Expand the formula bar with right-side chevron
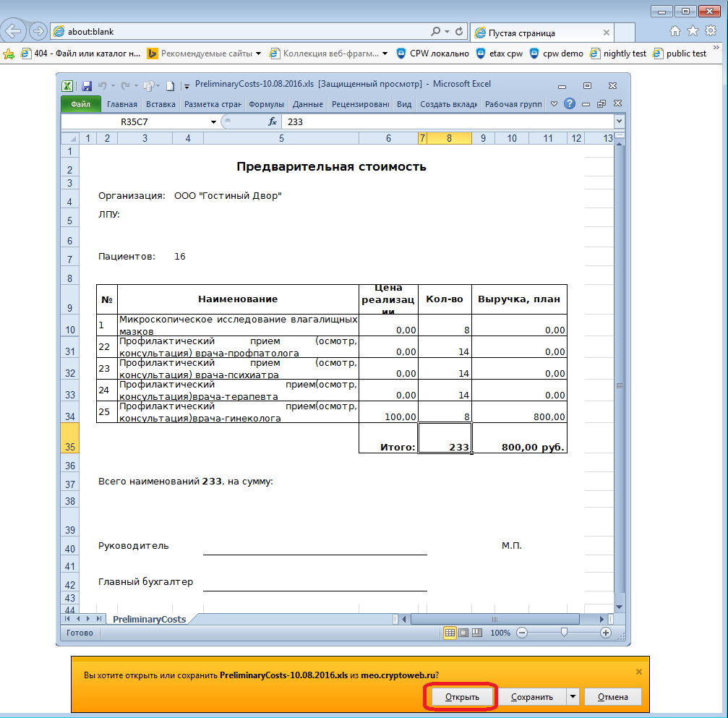This screenshot has width=728, height=718. pyautogui.click(x=619, y=122)
